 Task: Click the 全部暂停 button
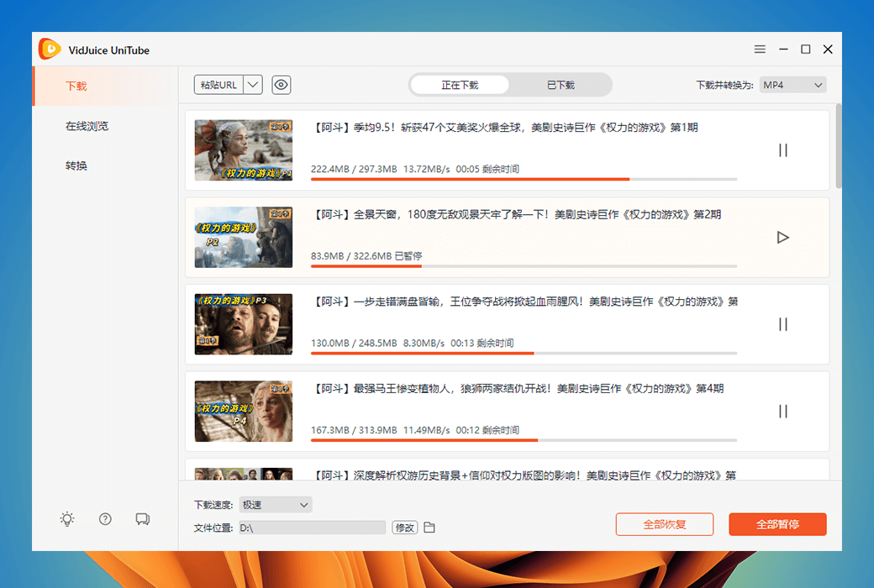click(x=777, y=524)
